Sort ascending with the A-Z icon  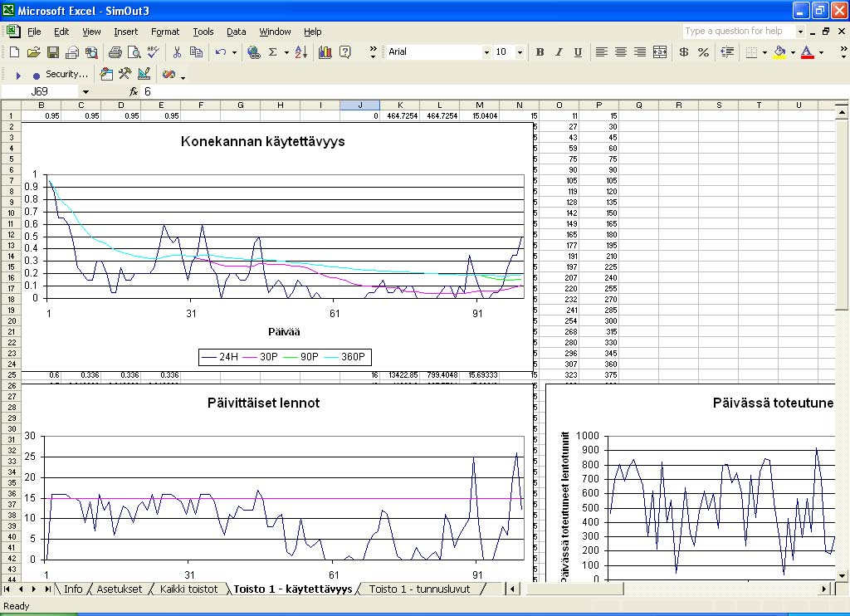(301, 52)
